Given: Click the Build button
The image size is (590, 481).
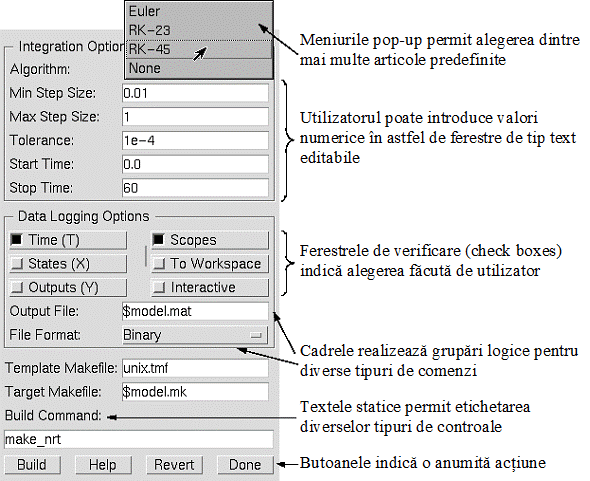Looking at the screenshot, I should coord(32,465).
